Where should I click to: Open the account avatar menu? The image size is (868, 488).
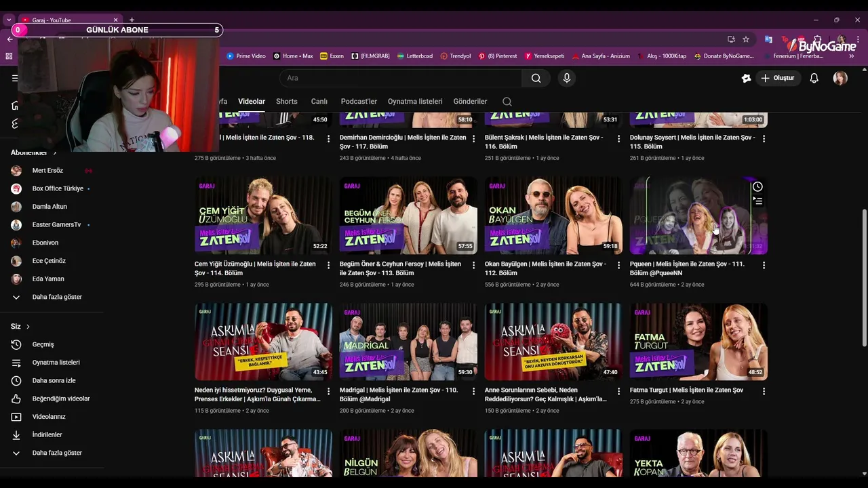[x=840, y=78]
